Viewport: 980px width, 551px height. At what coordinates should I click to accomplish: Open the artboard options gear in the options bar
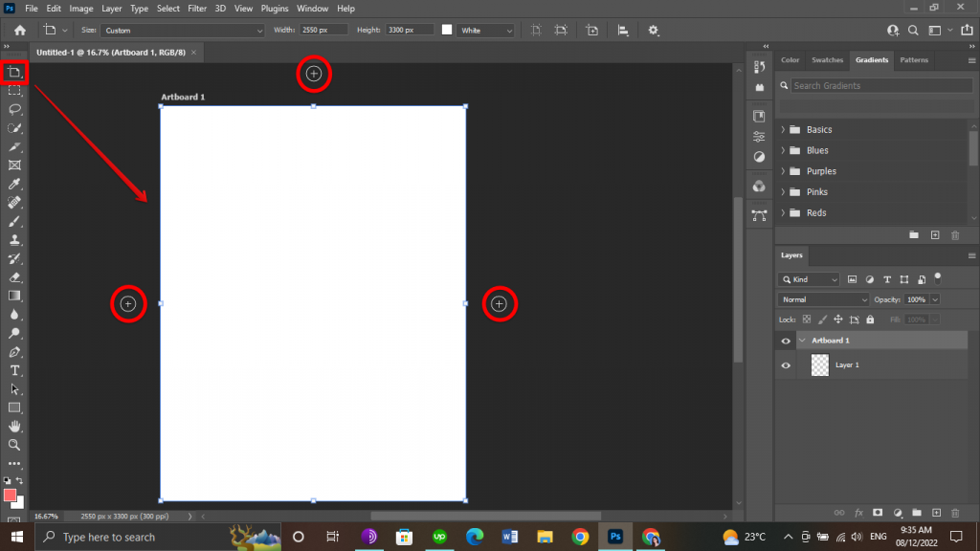653,30
